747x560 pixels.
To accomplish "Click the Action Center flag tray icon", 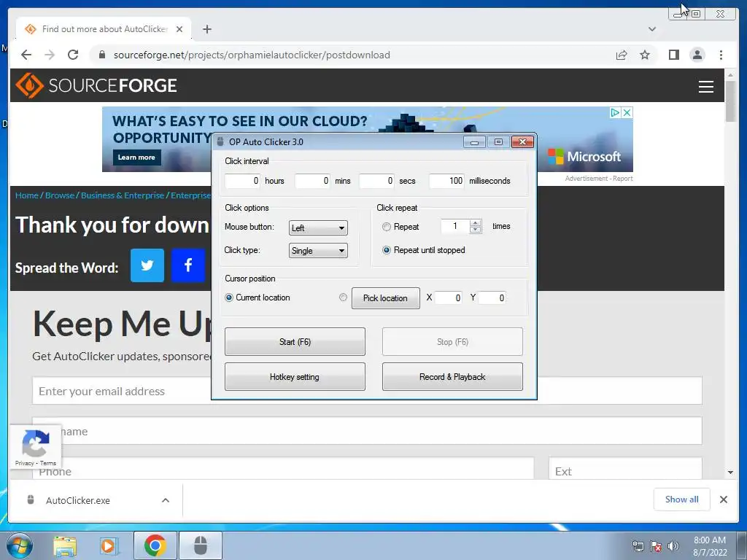I will pos(656,546).
